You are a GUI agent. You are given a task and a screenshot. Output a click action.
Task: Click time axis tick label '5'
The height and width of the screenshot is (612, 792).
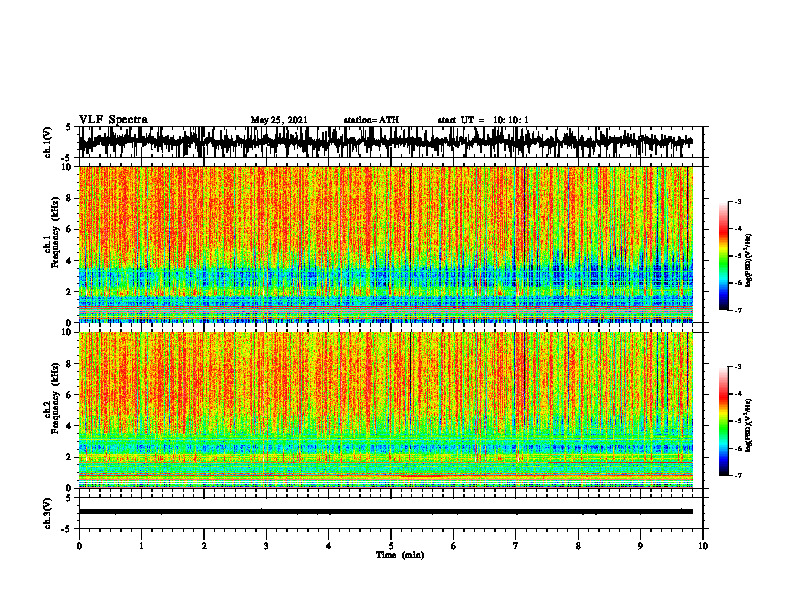point(391,546)
